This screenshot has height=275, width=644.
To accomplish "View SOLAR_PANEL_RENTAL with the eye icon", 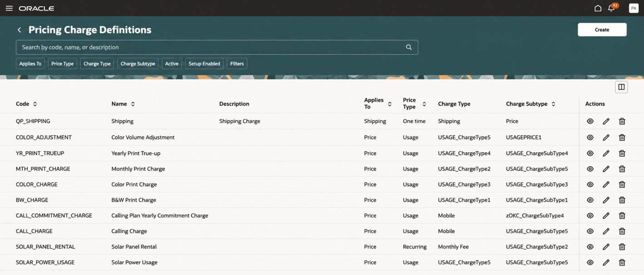I will [x=590, y=247].
